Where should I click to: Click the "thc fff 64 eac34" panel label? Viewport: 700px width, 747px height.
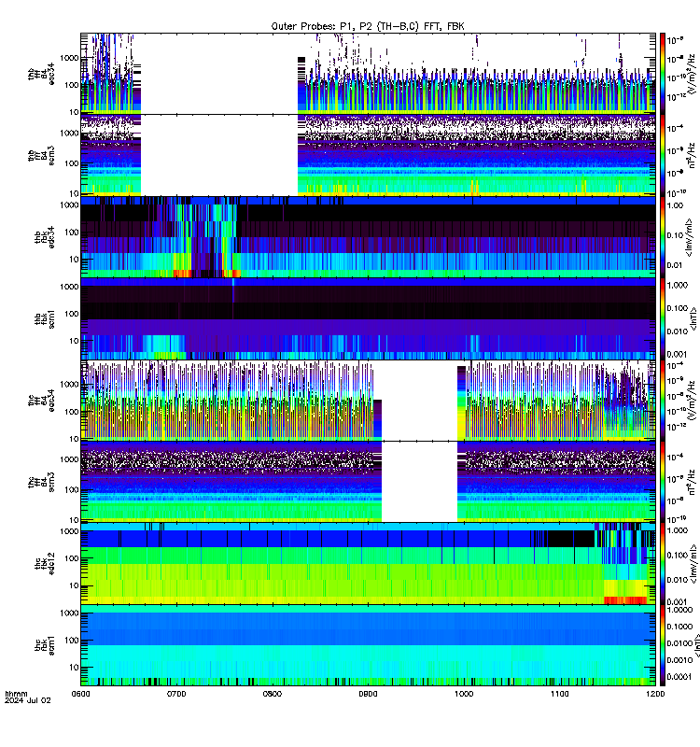coord(41,401)
